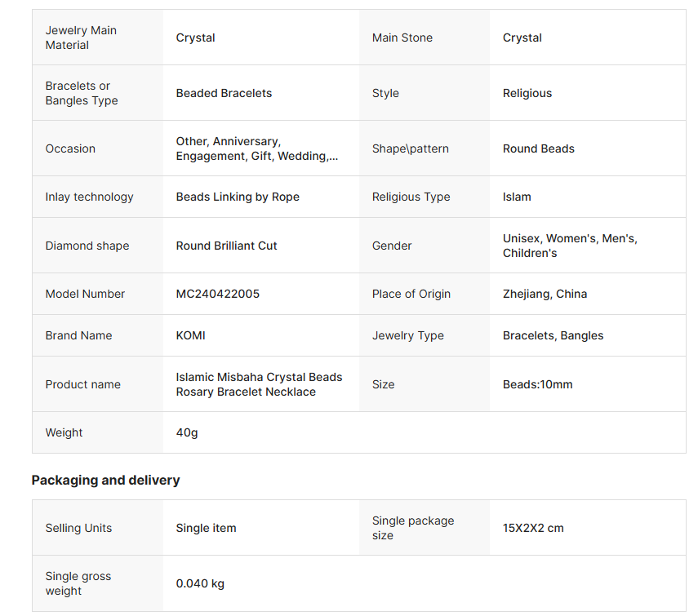Expand the truncated Occasion value text
Image resolution: width=698 pixels, height=616 pixels.
tap(256, 148)
